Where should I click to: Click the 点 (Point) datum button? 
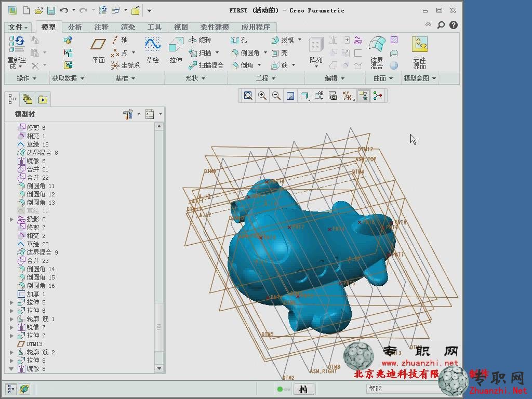click(120, 53)
